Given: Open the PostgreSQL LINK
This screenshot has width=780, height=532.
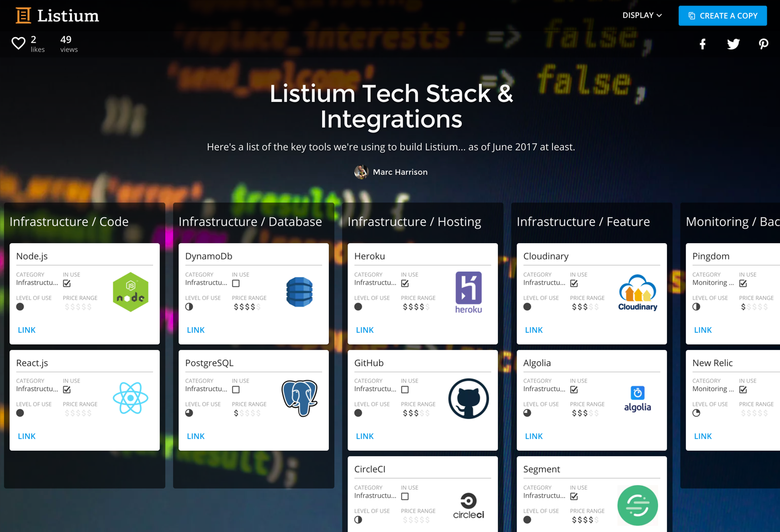Looking at the screenshot, I should (196, 436).
